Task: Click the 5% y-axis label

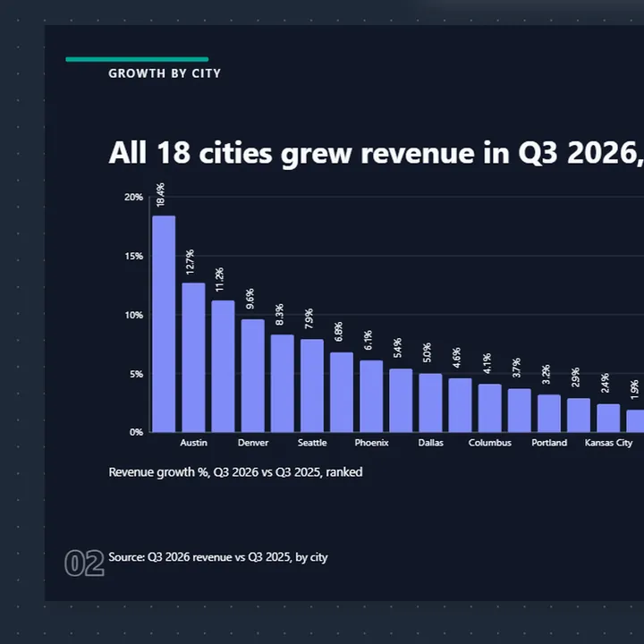Action: click(x=136, y=374)
